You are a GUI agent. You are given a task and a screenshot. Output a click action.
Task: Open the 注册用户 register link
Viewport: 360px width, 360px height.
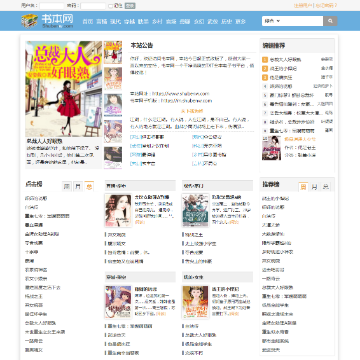coord(303,6)
